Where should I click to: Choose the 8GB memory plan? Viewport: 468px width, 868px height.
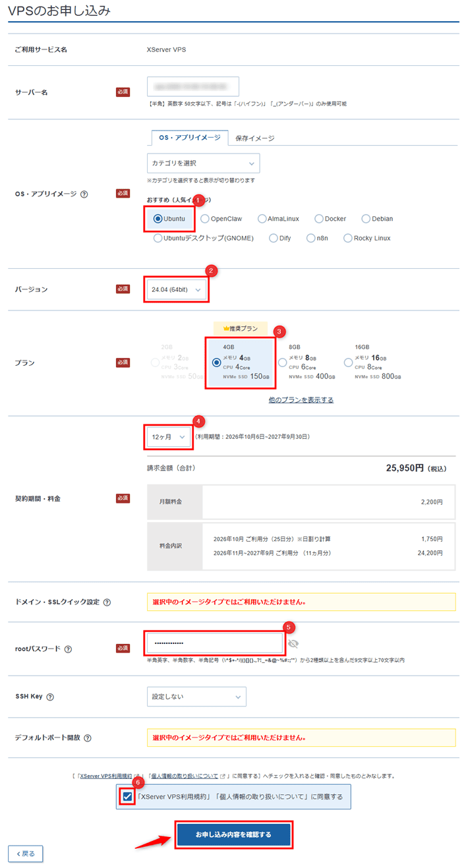coord(283,362)
